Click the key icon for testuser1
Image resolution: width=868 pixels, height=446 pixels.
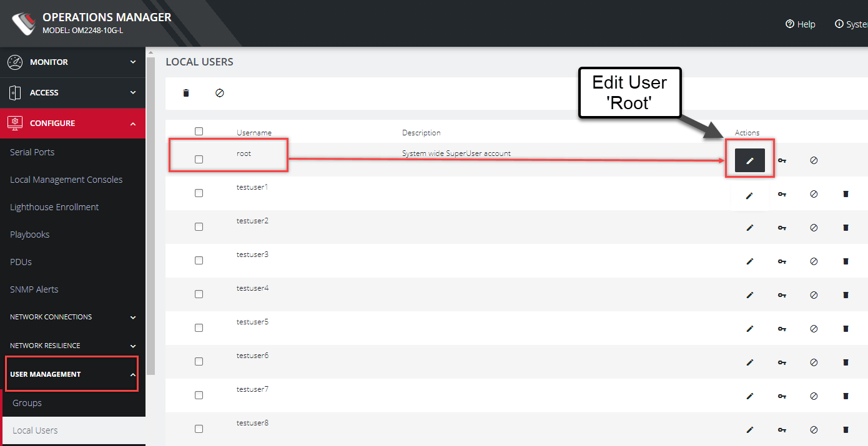click(782, 195)
